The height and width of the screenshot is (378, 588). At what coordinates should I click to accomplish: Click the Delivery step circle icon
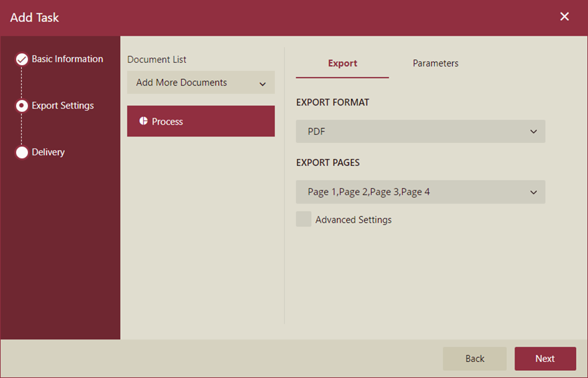pyautogui.click(x=22, y=153)
